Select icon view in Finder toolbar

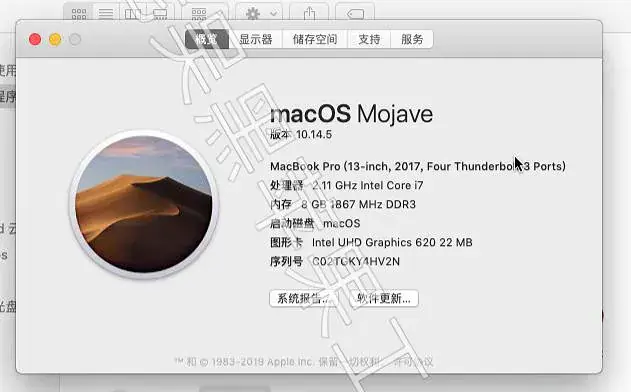[x=78, y=14]
